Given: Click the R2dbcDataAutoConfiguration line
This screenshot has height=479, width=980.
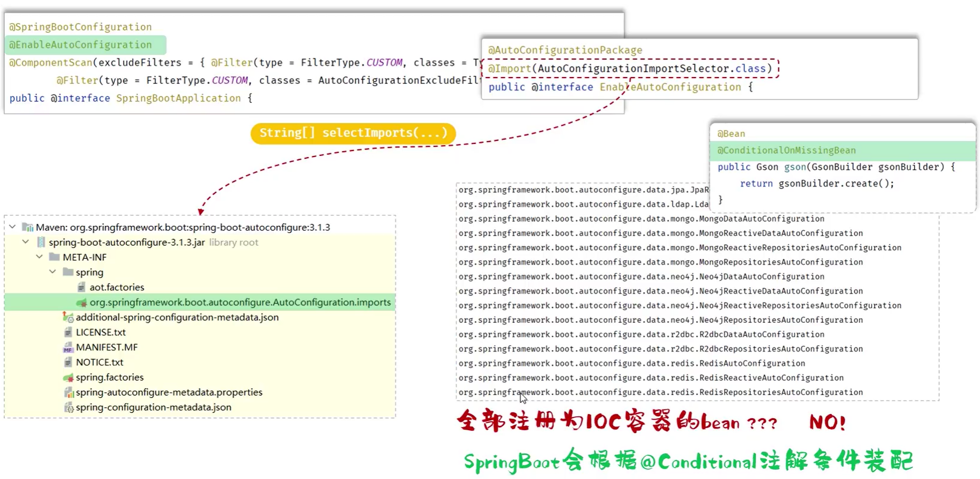Looking at the screenshot, I should tap(642, 334).
